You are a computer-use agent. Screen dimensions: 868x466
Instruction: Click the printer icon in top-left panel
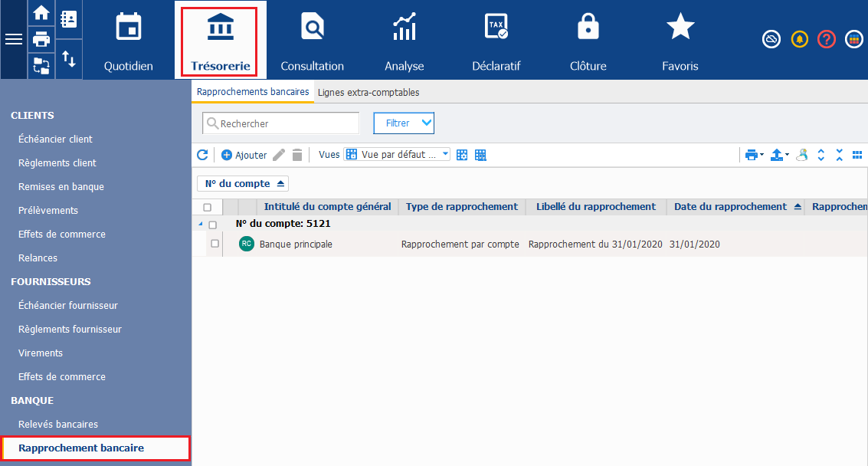coord(41,39)
